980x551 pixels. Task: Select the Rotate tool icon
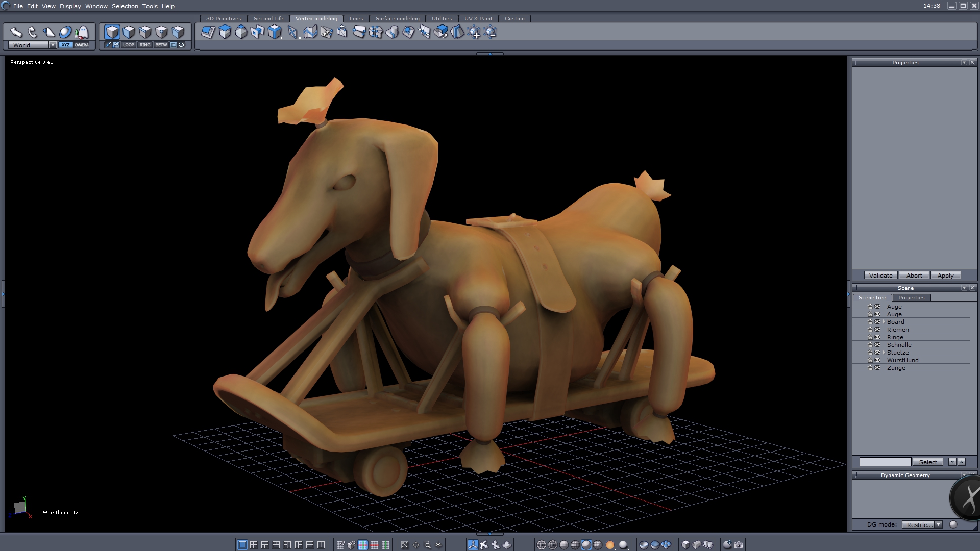click(x=32, y=32)
